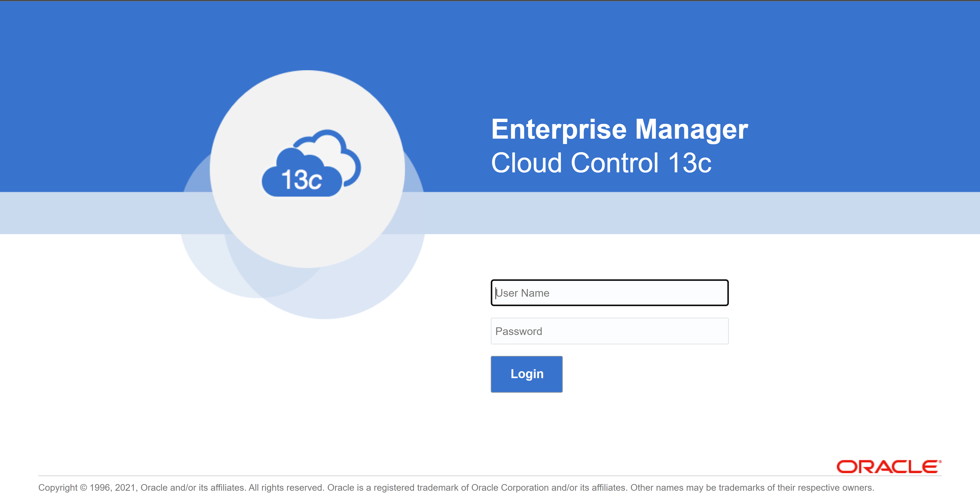Click the "Copyright © 1996, 2021" footer text
The width and height of the screenshot is (980, 504).
[x=87, y=488]
